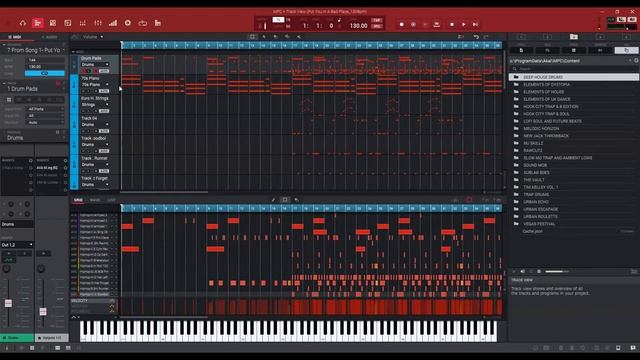
Task: Open ELEMENTS OF DYSTOPIA folder
Action: pos(573,84)
